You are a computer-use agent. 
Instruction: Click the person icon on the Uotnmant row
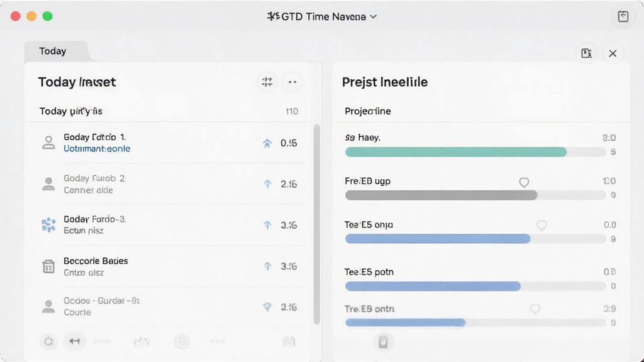(48, 143)
